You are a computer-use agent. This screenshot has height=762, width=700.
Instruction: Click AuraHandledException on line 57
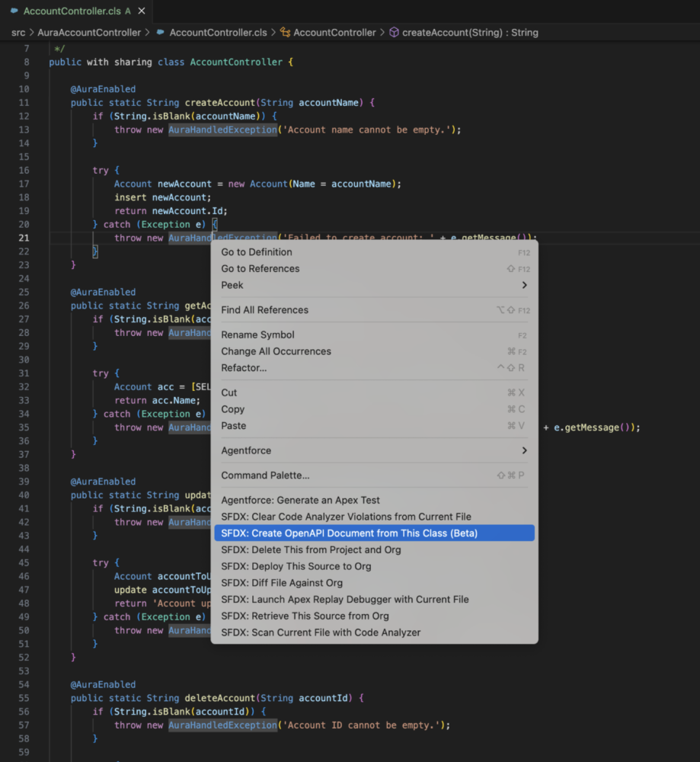pos(222,725)
